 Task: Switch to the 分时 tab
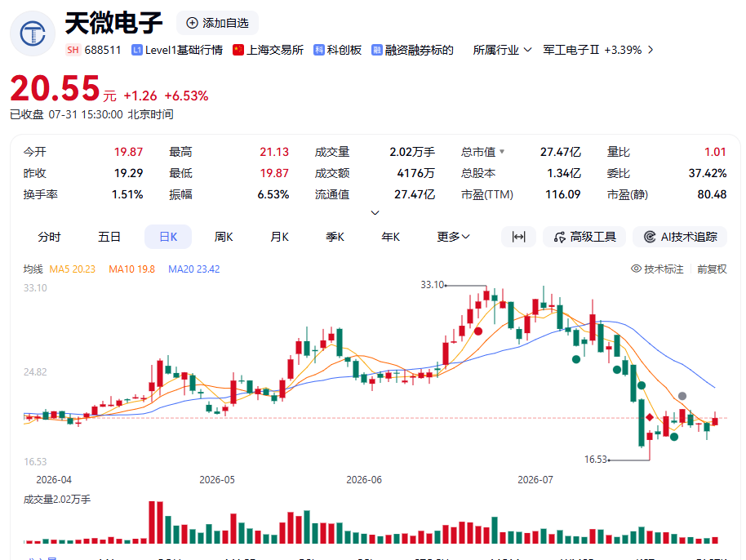[x=50, y=237]
